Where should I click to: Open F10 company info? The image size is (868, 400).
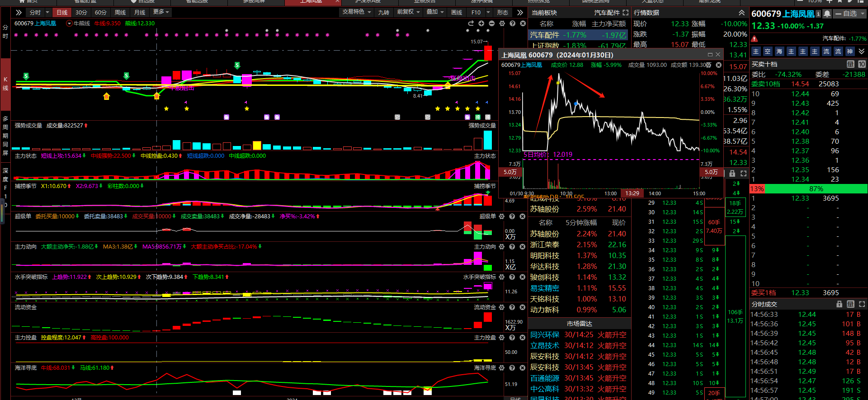coord(476,12)
